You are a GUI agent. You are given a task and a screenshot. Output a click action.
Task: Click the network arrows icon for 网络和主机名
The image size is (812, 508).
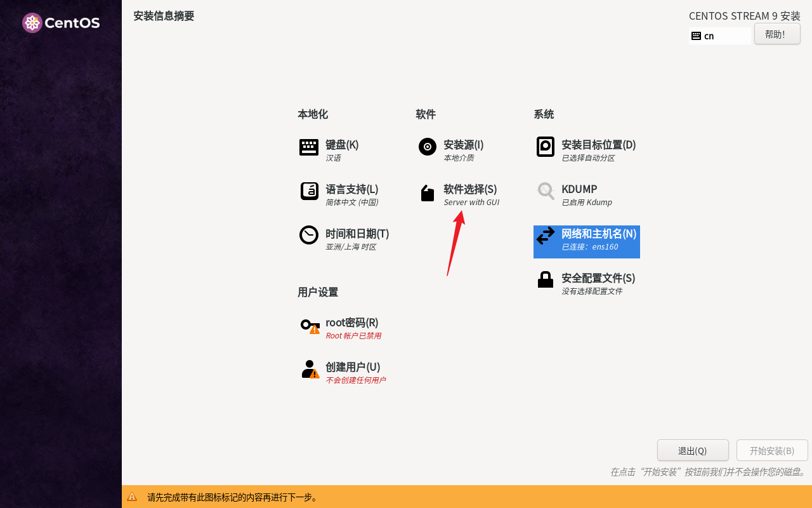click(x=545, y=236)
